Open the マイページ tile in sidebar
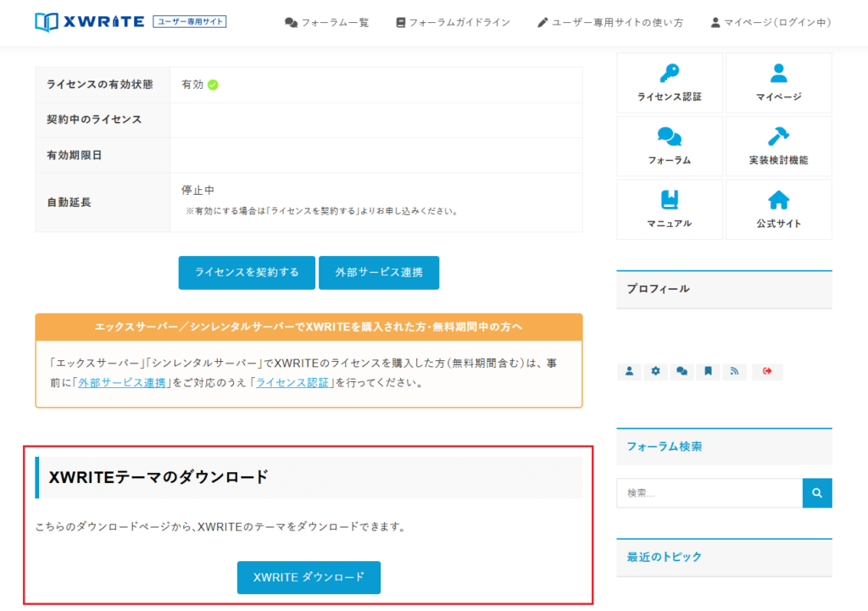This screenshot has width=868, height=611. point(778,83)
